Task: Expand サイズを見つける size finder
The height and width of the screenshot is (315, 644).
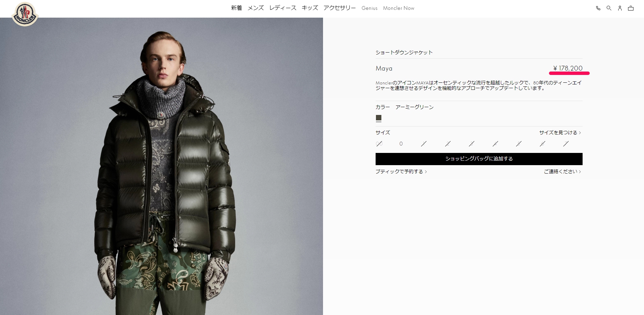Action: [560, 133]
